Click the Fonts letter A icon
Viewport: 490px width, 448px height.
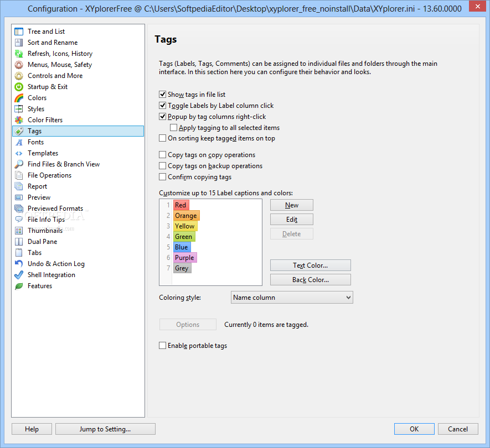click(19, 142)
